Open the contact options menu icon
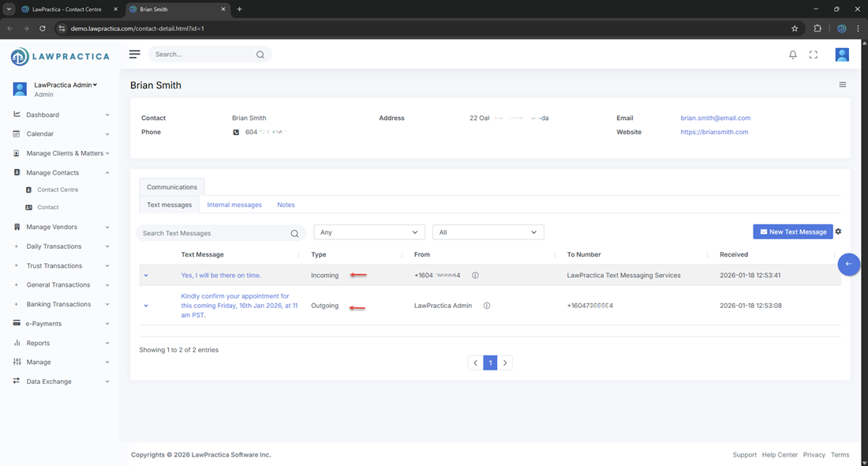The width and height of the screenshot is (868, 466). pos(842,85)
